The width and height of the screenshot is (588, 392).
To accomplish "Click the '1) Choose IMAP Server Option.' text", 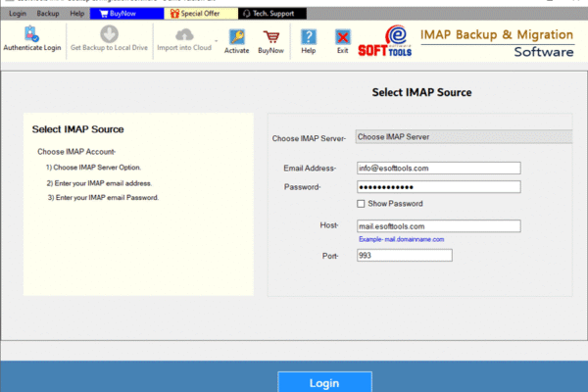I will (x=93, y=168).
